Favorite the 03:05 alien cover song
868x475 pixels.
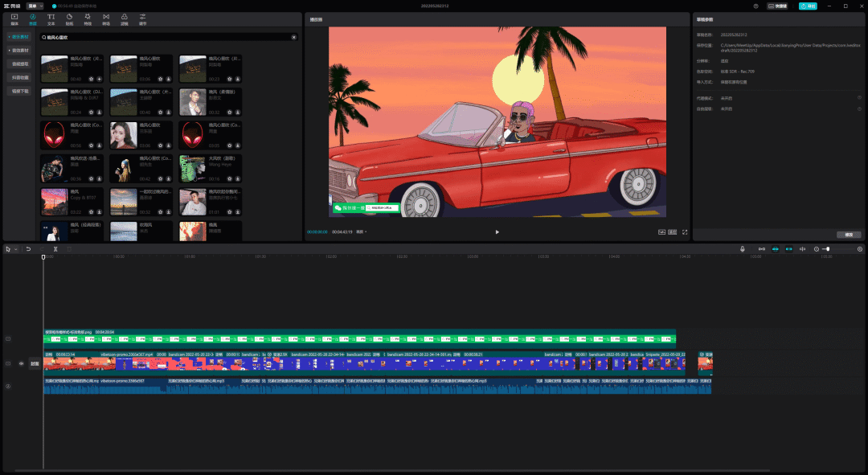[230, 145]
